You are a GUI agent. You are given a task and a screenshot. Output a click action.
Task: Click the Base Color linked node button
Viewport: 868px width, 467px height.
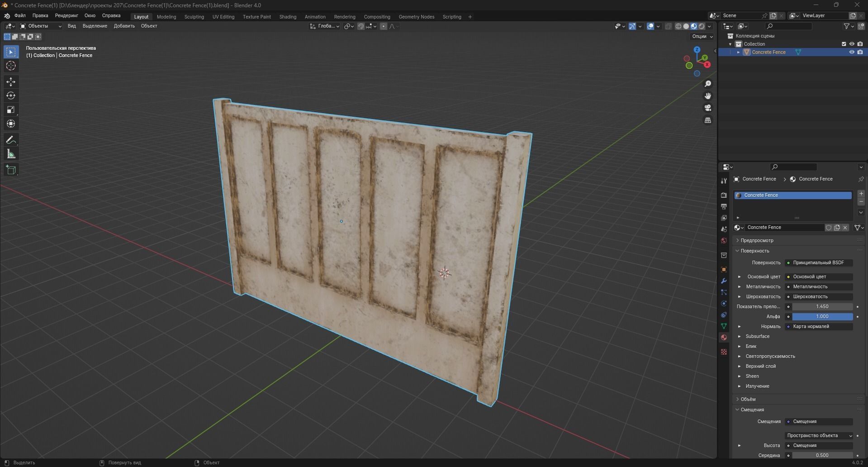pyautogui.click(x=819, y=277)
